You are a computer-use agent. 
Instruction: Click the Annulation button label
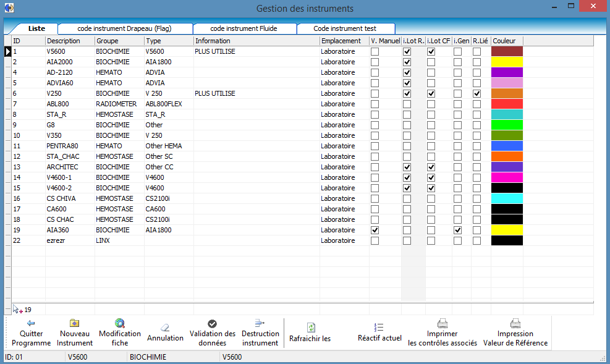(x=165, y=338)
